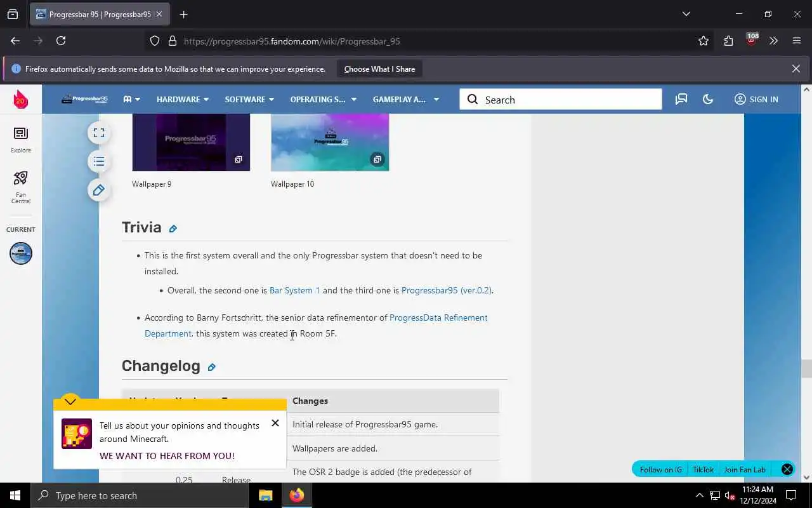The image size is (812, 508).
Task: Open the table of contents icon
Action: click(x=99, y=161)
